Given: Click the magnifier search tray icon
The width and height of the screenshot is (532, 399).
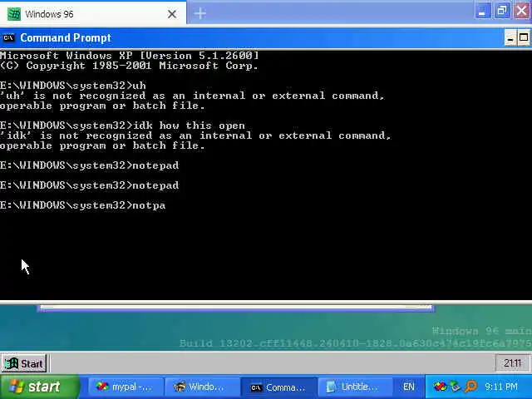Looking at the screenshot, I should coord(470,387).
